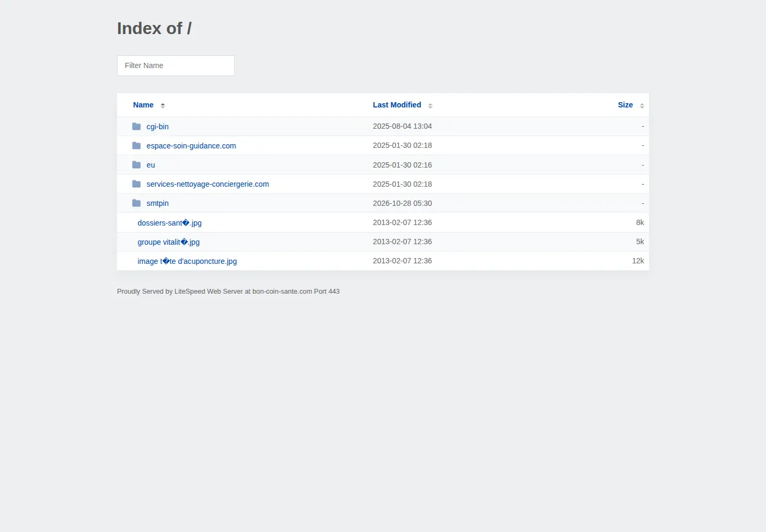Click the 5k size value
The image size is (766, 532).
[x=640, y=242]
